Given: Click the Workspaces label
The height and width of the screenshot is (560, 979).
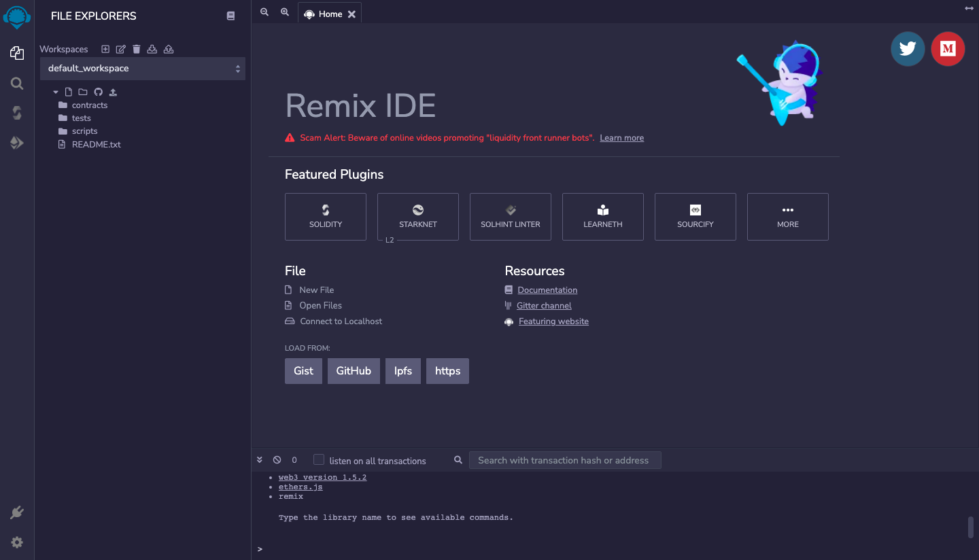Looking at the screenshot, I should (x=64, y=49).
